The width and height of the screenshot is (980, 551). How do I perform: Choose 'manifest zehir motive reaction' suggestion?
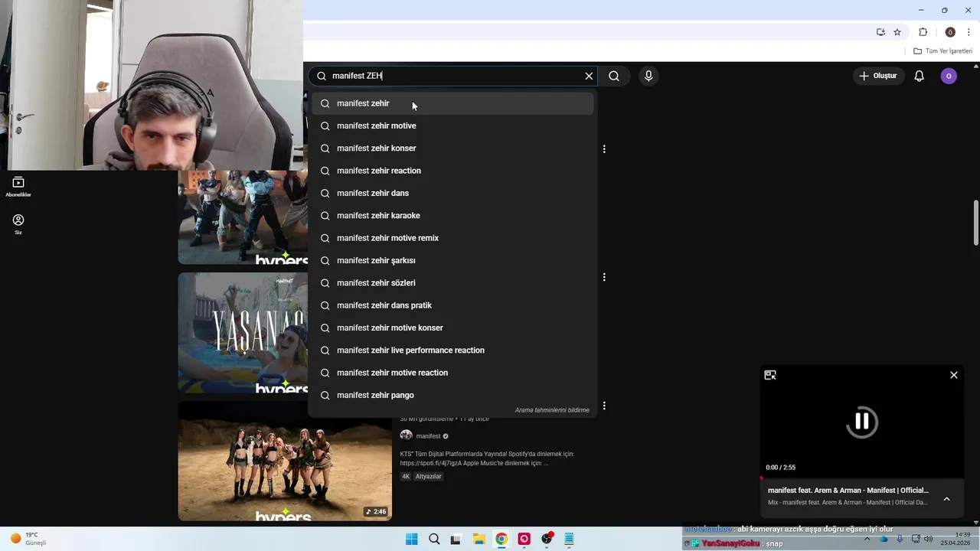click(x=452, y=373)
